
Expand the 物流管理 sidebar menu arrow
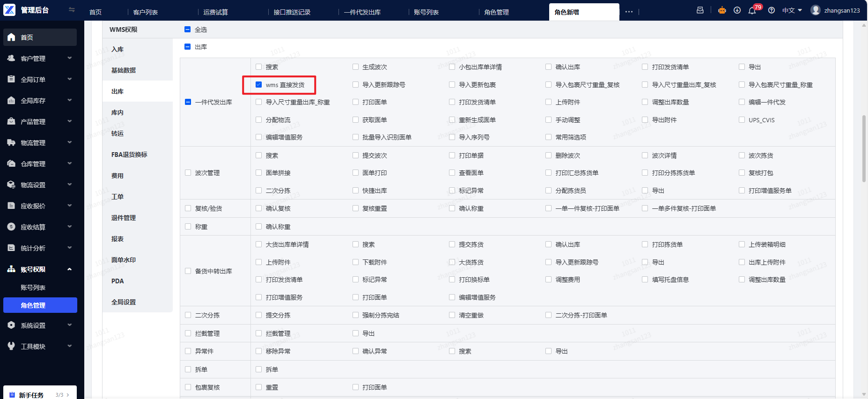click(x=69, y=142)
